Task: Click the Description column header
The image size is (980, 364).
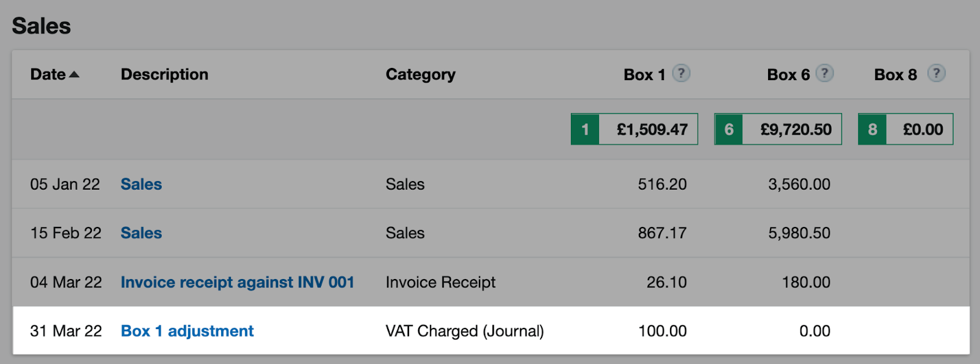Action: (164, 75)
